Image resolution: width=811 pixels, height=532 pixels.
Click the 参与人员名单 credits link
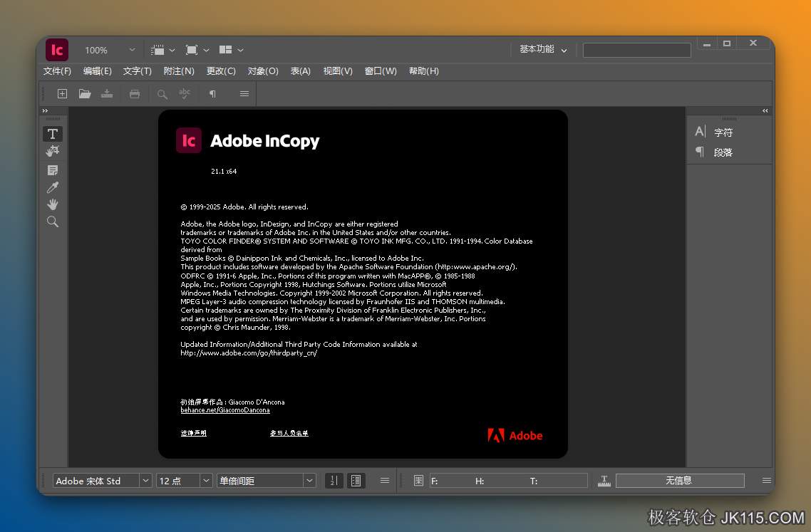[289, 433]
